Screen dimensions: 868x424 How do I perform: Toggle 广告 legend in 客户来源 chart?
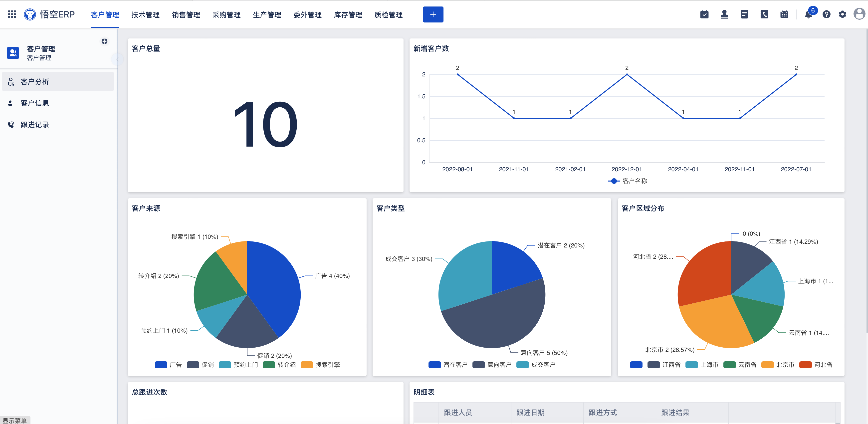click(x=168, y=365)
